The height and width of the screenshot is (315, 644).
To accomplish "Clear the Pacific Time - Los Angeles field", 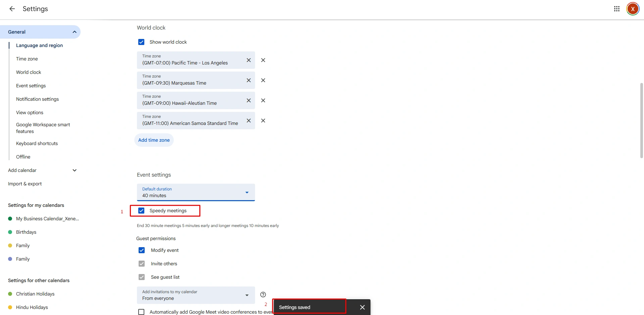I will pos(249,60).
